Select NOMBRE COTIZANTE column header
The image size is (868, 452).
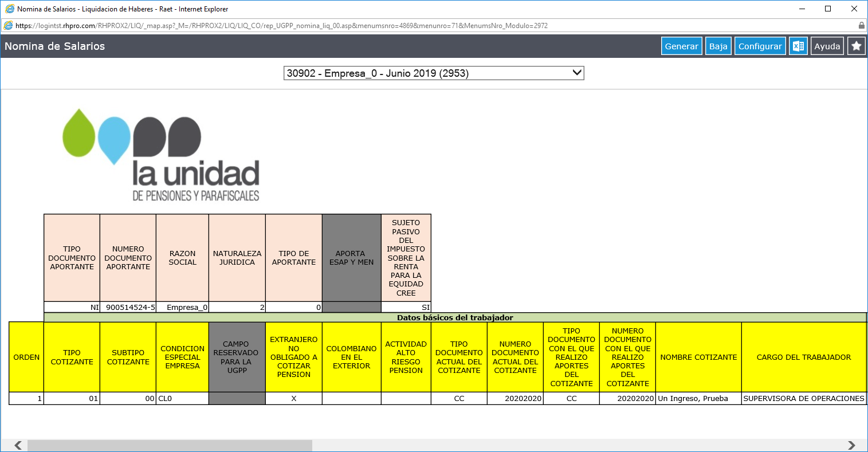698,357
